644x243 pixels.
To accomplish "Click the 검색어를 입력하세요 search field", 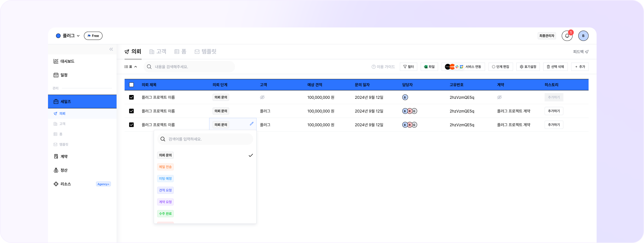I will click(209, 139).
